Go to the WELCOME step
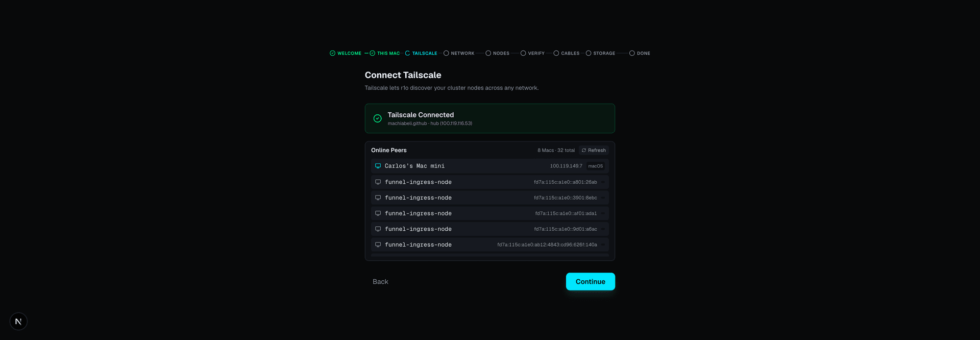Image resolution: width=980 pixels, height=340 pixels. tap(346, 53)
